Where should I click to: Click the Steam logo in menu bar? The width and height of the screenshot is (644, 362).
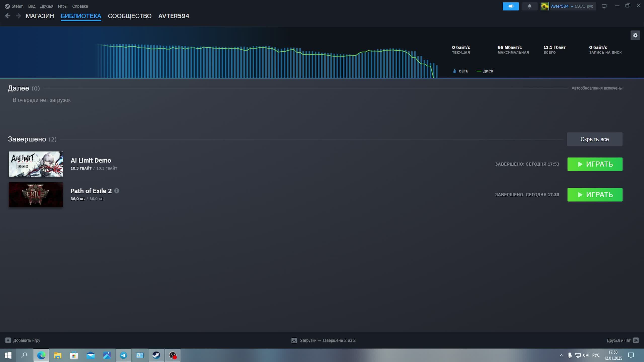tap(7, 6)
